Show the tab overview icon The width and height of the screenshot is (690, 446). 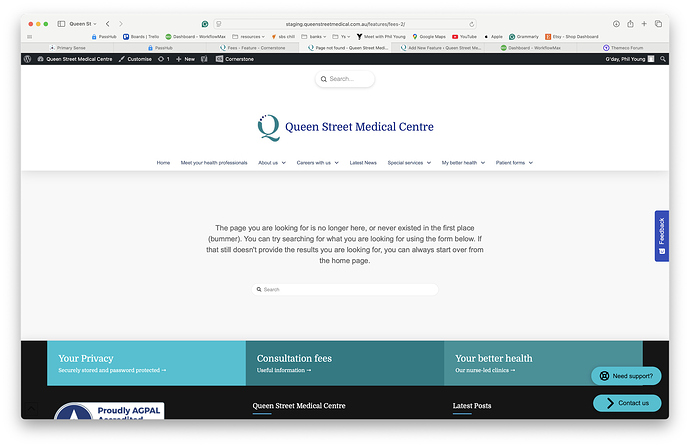659,23
